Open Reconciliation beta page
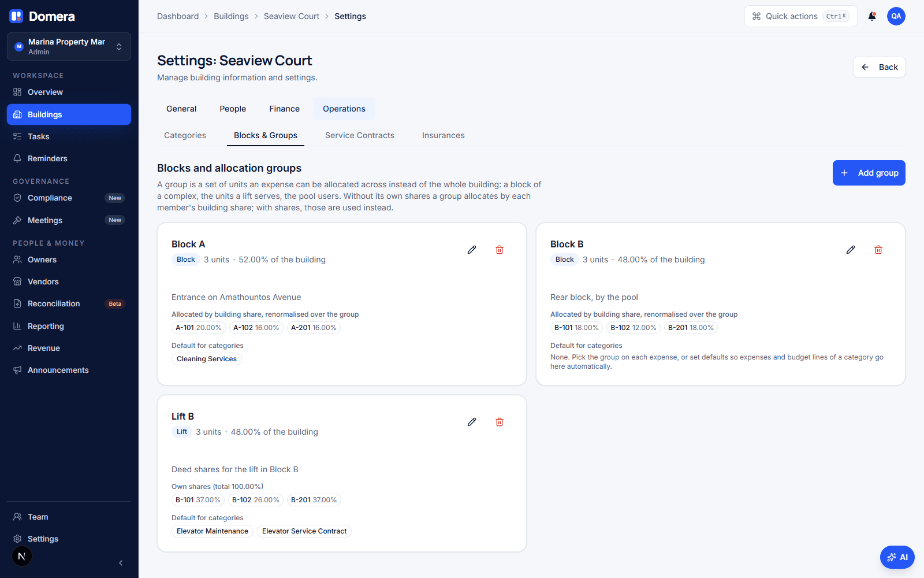The height and width of the screenshot is (578, 924). tap(69, 303)
